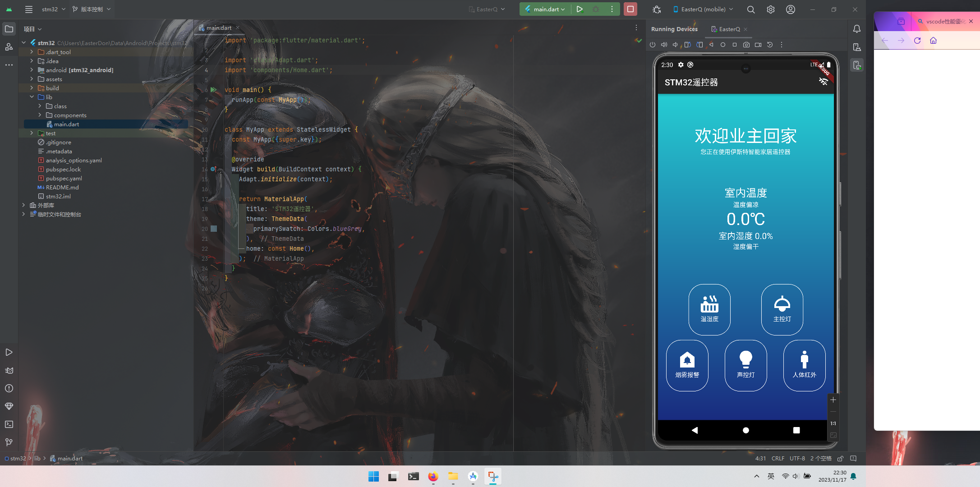Expand the 外部库 section in sidebar
Viewport: 980px width, 487px height.
[24, 205]
